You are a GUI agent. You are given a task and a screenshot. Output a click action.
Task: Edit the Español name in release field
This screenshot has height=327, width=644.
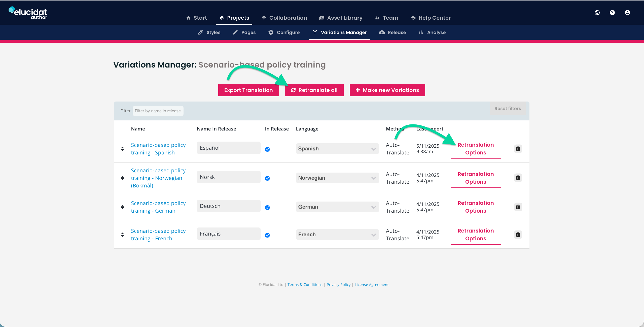tap(229, 148)
